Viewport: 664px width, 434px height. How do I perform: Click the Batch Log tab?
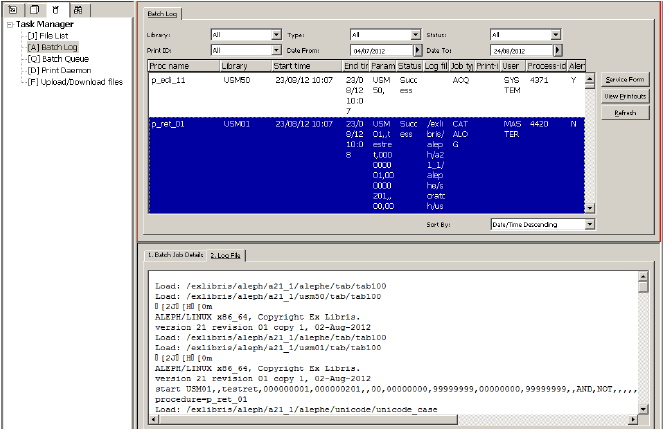click(162, 14)
